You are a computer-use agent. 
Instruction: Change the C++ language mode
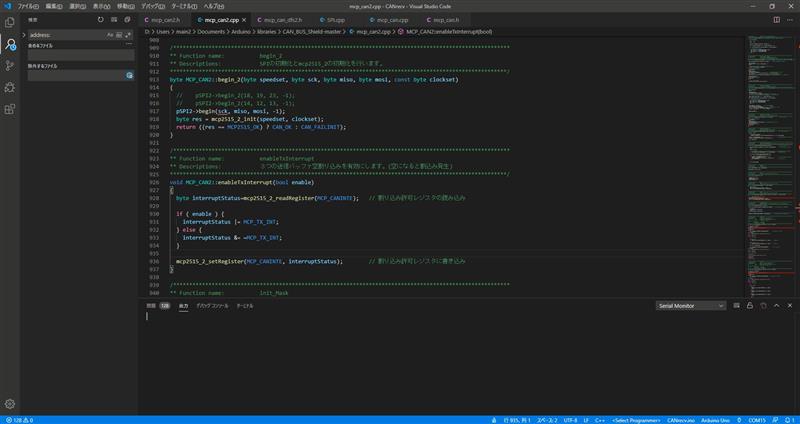[x=600, y=420]
